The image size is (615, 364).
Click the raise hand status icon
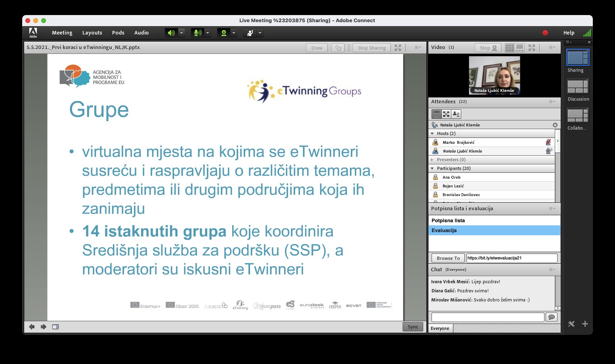coord(250,33)
